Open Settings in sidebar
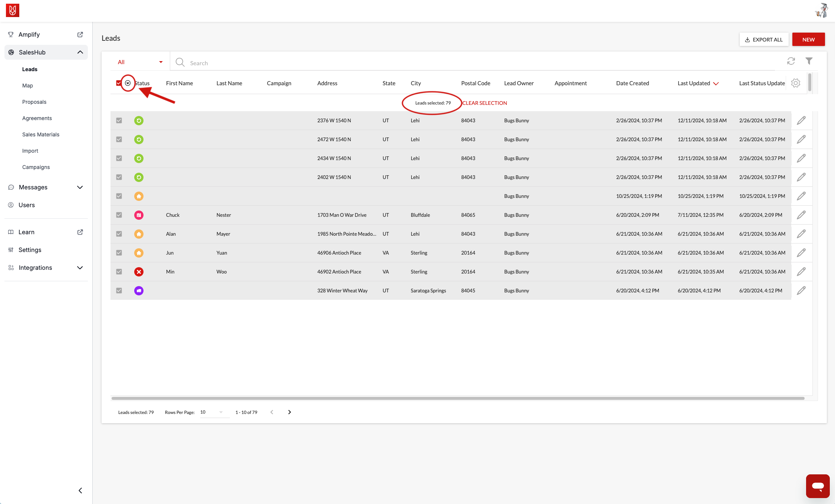Viewport: 835px width, 504px height. (x=30, y=250)
